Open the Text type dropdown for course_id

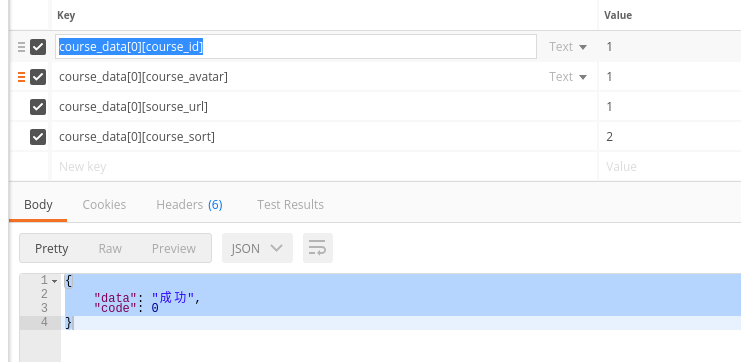pyautogui.click(x=568, y=47)
